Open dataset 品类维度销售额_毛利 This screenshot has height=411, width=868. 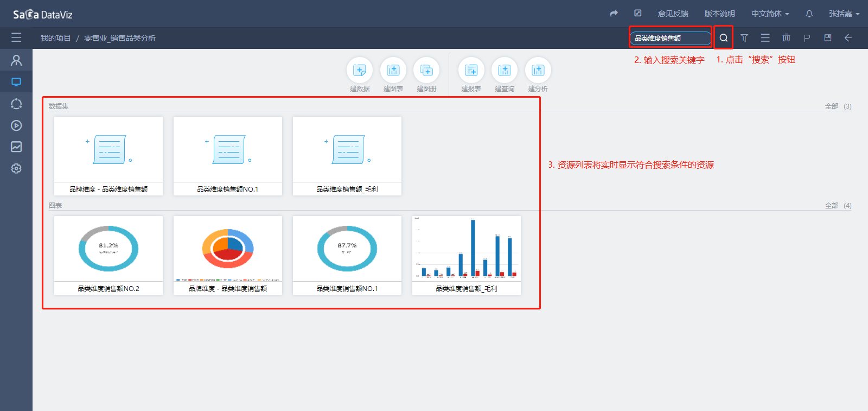pos(347,156)
